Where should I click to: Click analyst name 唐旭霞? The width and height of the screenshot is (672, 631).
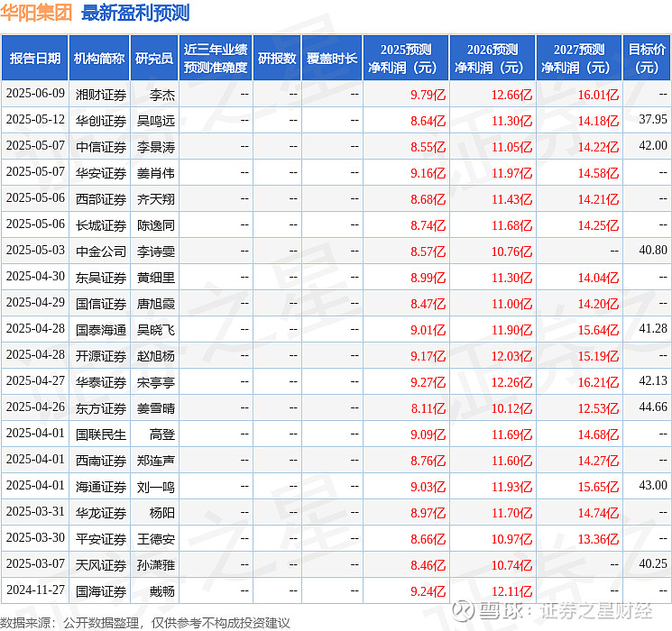point(155,303)
